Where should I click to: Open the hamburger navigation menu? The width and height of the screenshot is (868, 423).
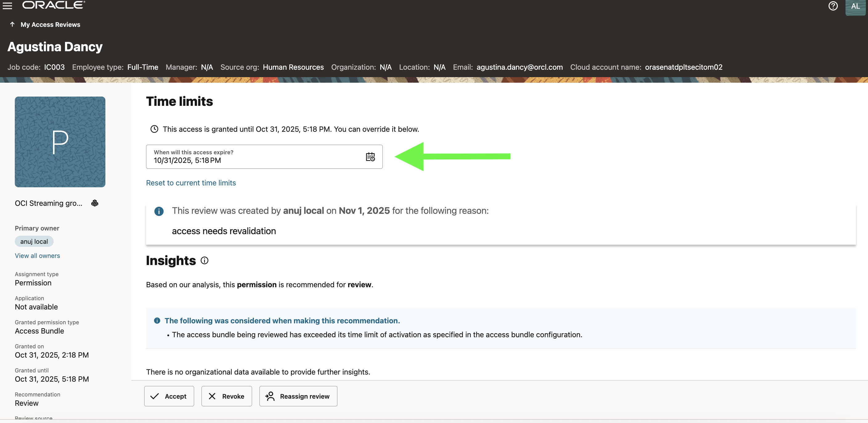7,6
